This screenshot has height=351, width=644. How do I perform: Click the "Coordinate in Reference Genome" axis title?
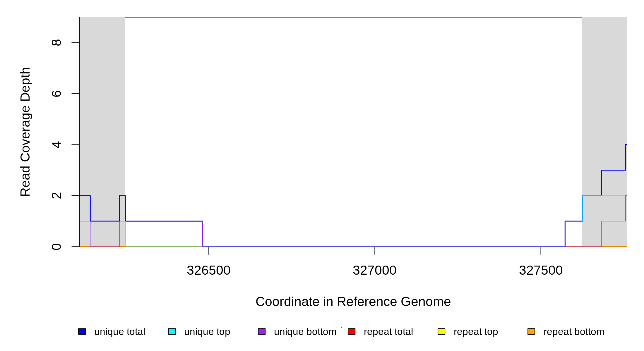tap(353, 302)
